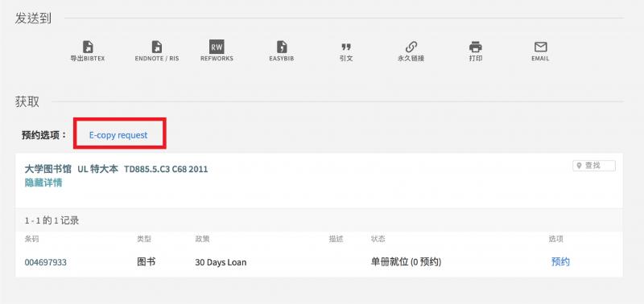Click the 条码 column header
The height and width of the screenshot is (304, 644).
click(31, 239)
